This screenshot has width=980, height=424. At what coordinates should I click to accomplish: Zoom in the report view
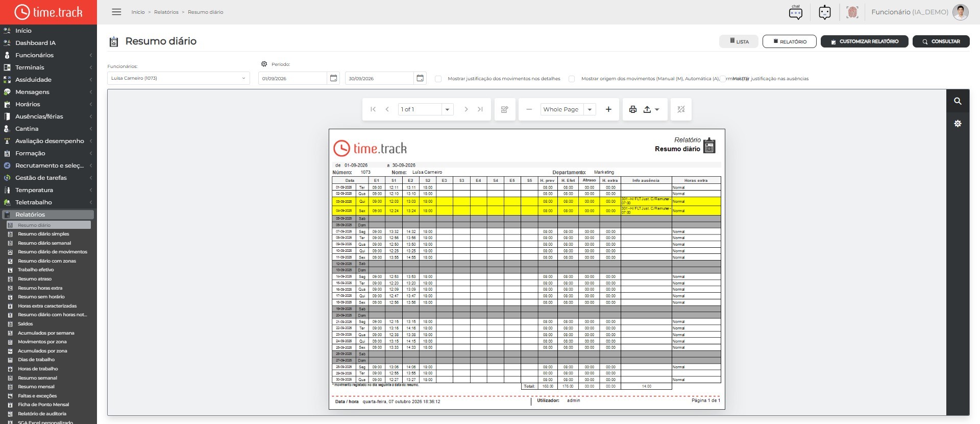(608, 109)
